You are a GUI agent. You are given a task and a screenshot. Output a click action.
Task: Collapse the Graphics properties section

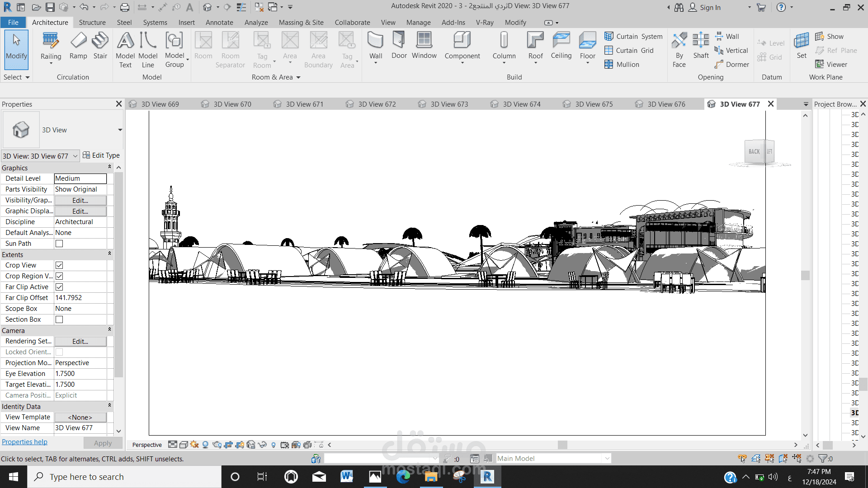109,168
